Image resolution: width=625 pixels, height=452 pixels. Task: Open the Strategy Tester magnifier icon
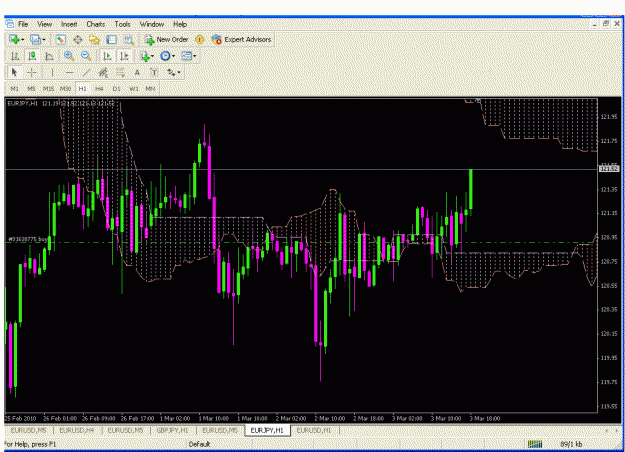129,39
